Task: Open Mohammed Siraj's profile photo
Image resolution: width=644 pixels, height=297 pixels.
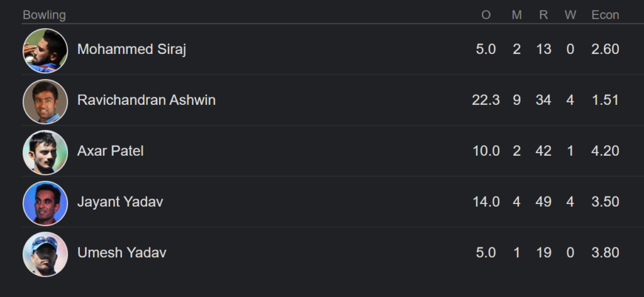Action: [45, 50]
